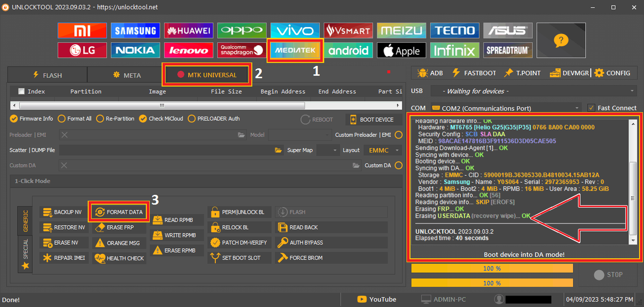Open the CONFIG gear settings
Screen dimensions: 644x307
point(612,73)
